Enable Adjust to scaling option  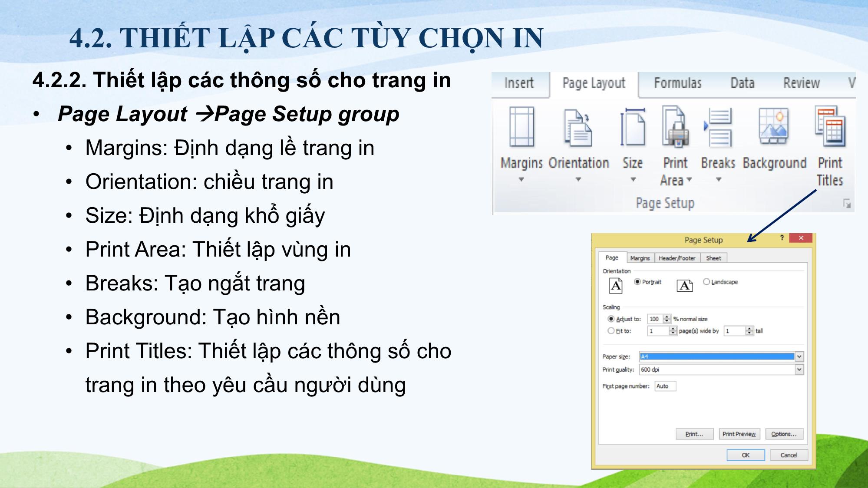pyautogui.click(x=604, y=320)
